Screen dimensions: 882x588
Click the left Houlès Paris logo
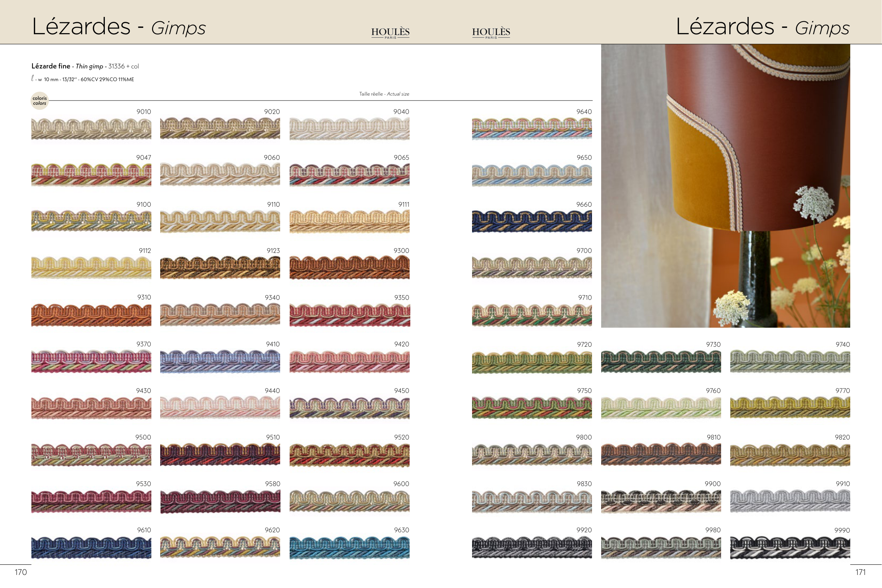(390, 32)
